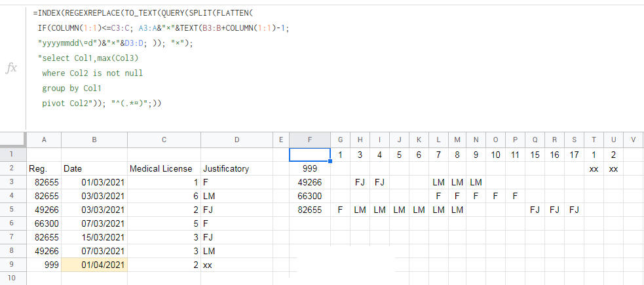The image size is (644, 285).
Task: Select 'LM' cell in column K
Action: point(419,210)
